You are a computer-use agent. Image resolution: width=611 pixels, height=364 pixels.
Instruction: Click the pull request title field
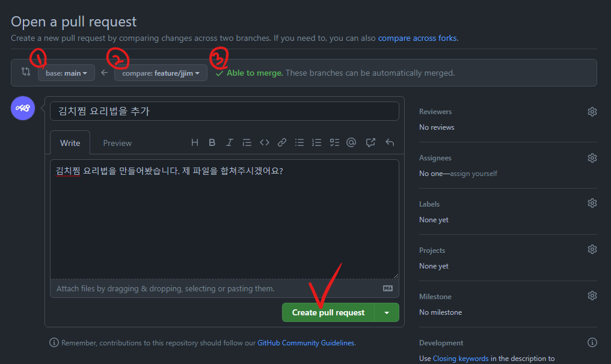point(224,111)
